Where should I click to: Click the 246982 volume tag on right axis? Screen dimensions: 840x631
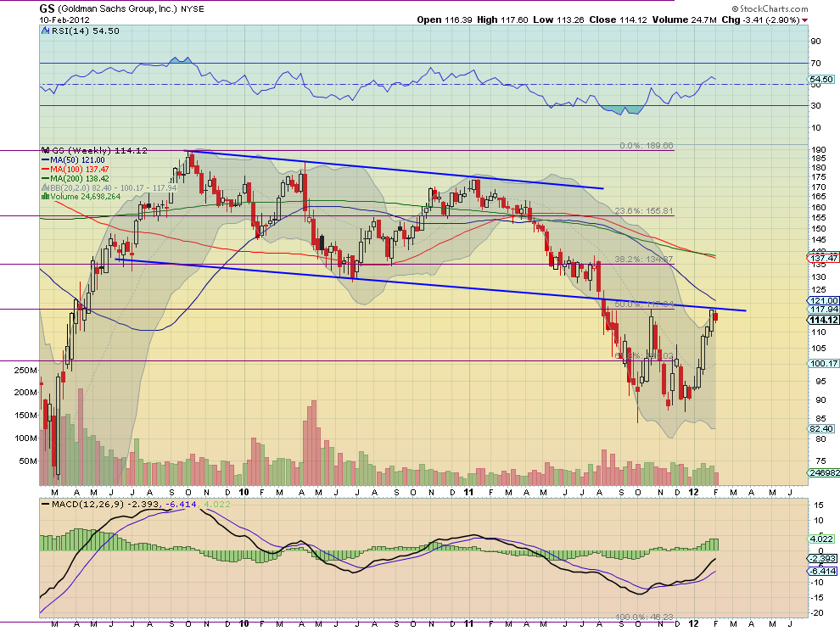pos(824,472)
